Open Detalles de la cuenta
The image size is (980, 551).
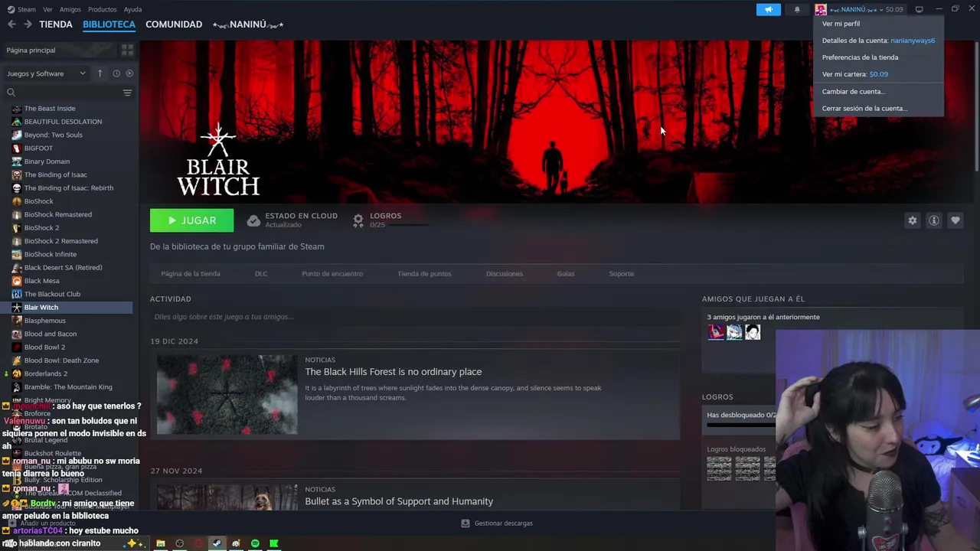pyautogui.click(x=878, y=41)
